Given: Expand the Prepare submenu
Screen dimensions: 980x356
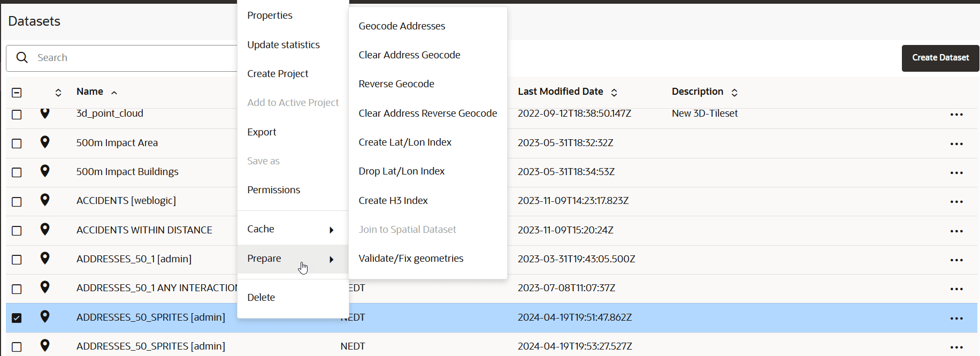Looking at the screenshot, I should 293,259.
